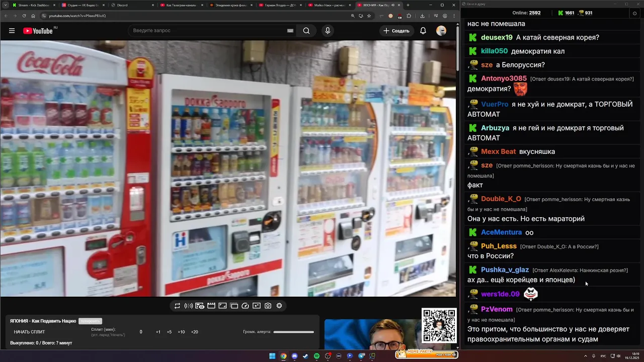Click username Antonyo3085 in chat
This screenshot has height=362, width=644.
(x=504, y=78)
